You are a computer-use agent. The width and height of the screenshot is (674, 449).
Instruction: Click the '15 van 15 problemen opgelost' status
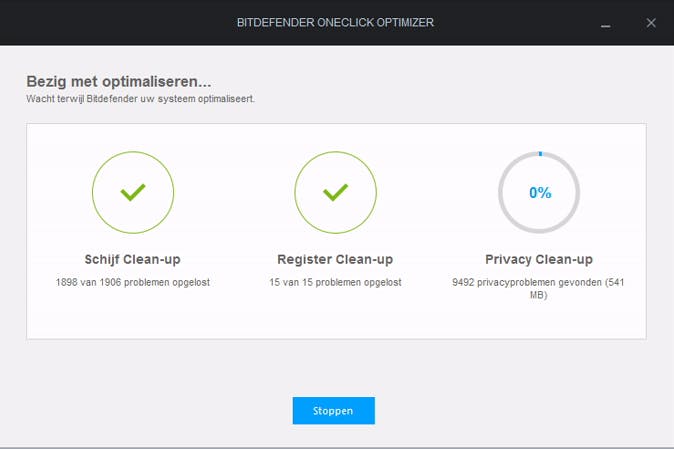(x=335, y=283)
